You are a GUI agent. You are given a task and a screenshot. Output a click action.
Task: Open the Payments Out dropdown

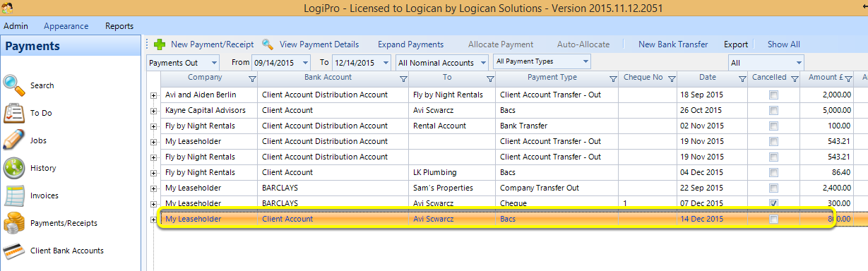pyautogui.click(x=214, y=63)
